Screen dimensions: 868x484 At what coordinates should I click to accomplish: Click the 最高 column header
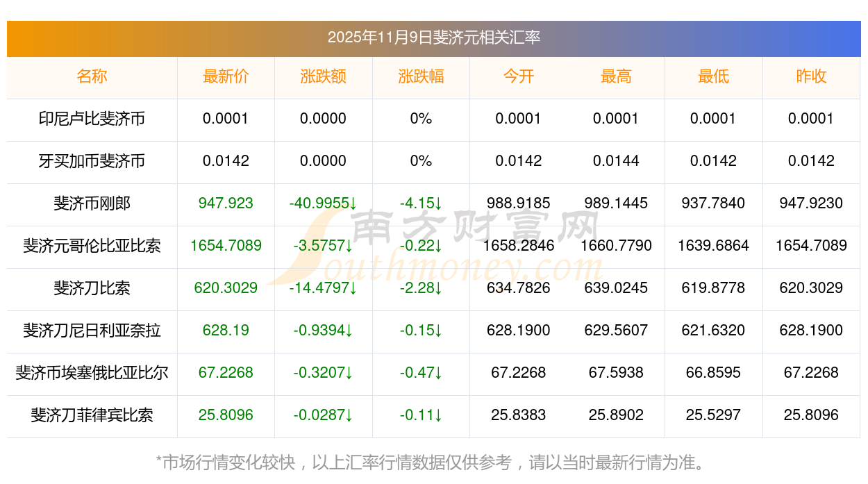616,76
